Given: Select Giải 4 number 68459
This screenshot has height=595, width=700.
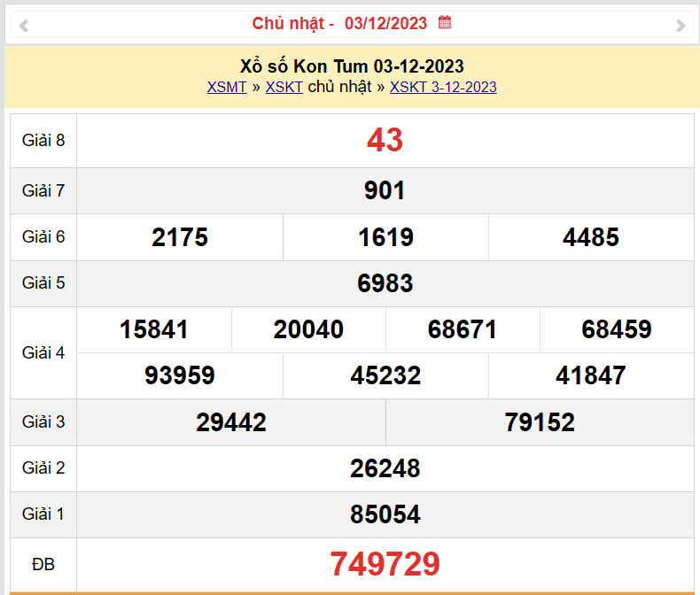Looking at the screenshot, I should tap(617, 329).
